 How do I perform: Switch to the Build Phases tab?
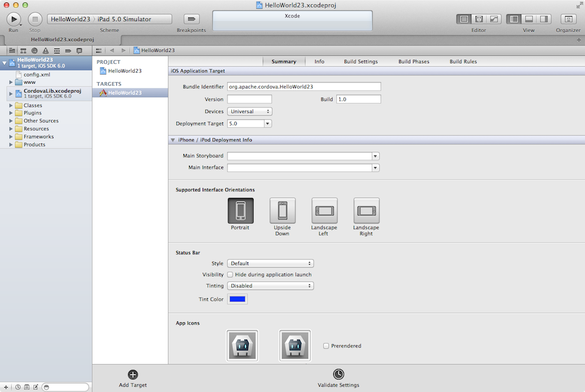pos(413,62)
